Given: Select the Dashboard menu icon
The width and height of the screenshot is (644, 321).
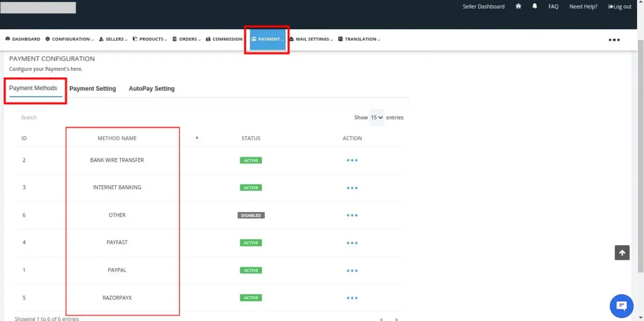Looking at the screenshot, I should (x=8, y=39).
